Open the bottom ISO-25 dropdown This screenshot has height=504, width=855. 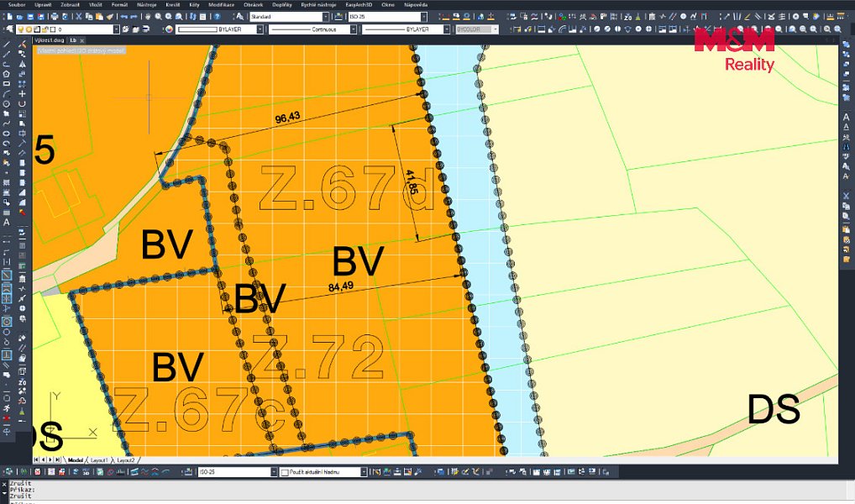[237, 472]
